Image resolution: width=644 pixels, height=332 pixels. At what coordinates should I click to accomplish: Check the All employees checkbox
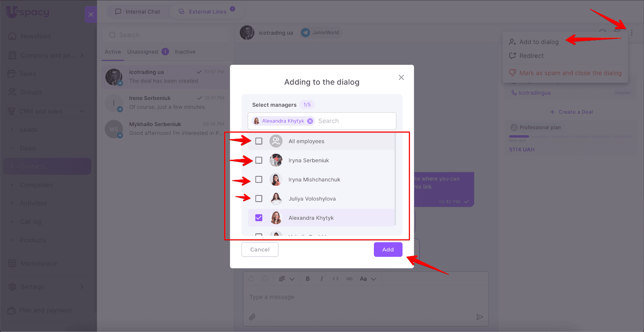tap(259, 141)
